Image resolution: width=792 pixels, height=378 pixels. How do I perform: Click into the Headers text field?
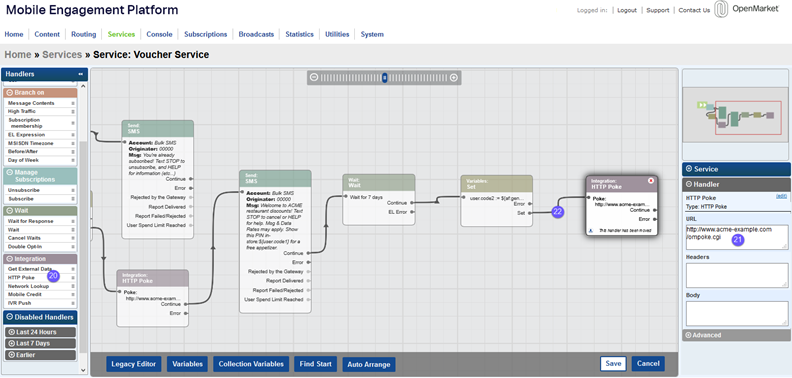pos(737,275)
